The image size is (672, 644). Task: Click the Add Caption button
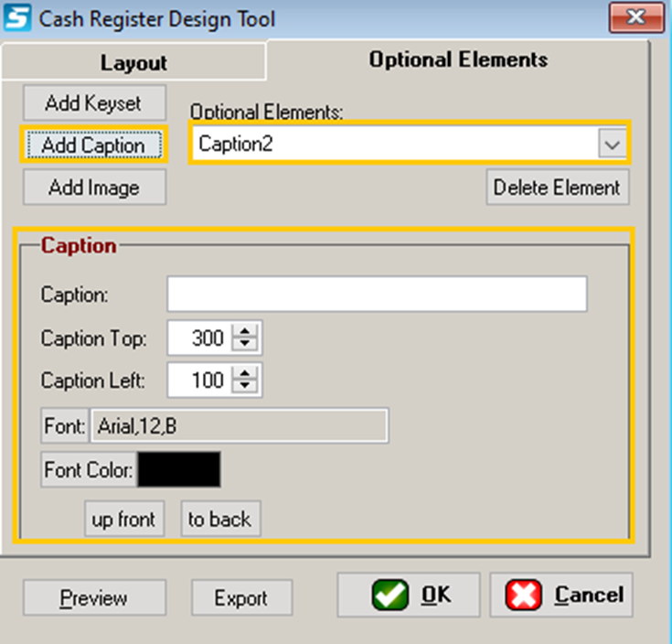tap(93, 145)
